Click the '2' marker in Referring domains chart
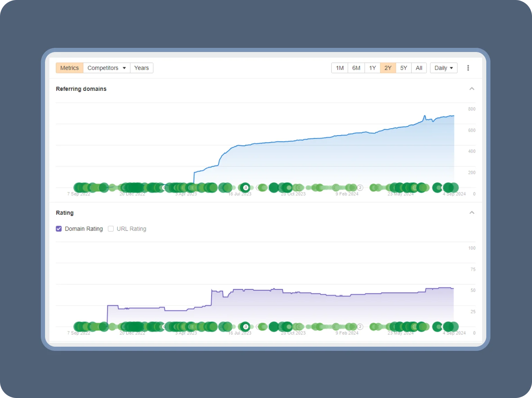 pos(360,188)
